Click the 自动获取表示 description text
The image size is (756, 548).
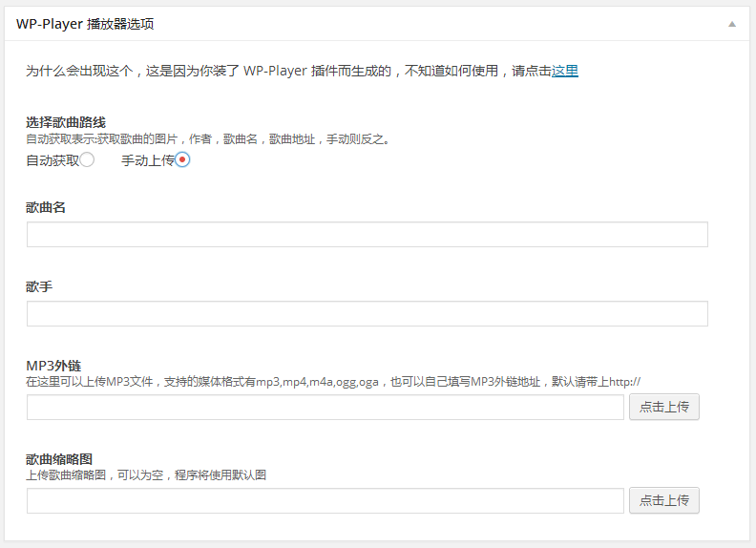point(208,139)
